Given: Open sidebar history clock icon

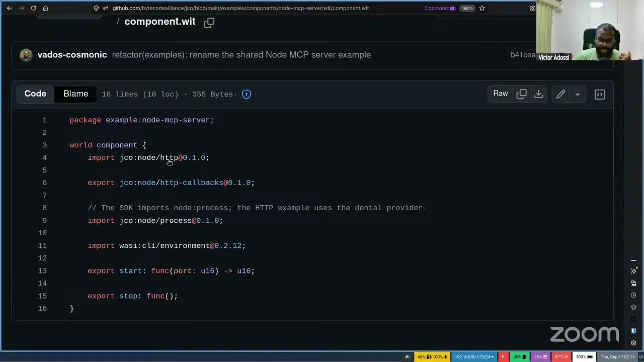Looking at the screenshot, I should point(633,295).
